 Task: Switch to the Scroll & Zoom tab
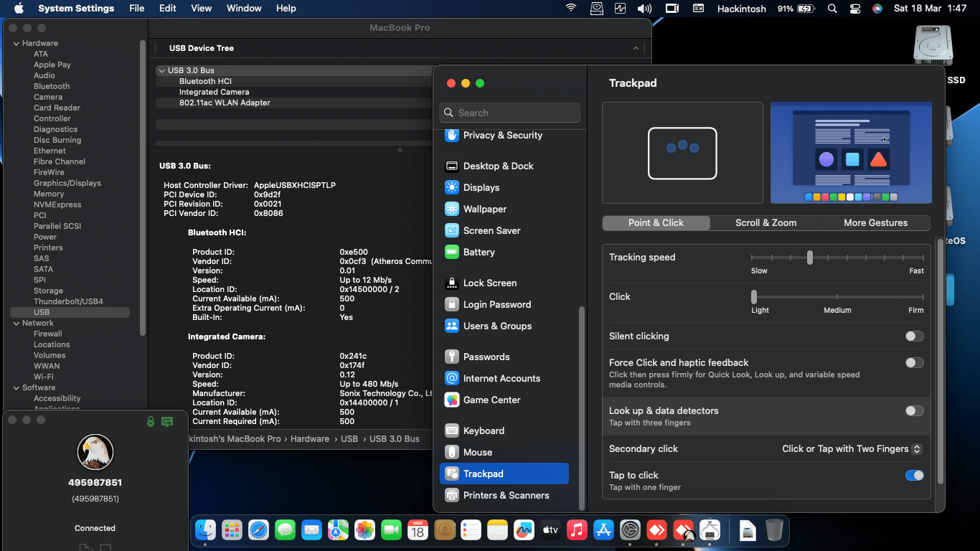pyautogui.click(x=765, y=222)
